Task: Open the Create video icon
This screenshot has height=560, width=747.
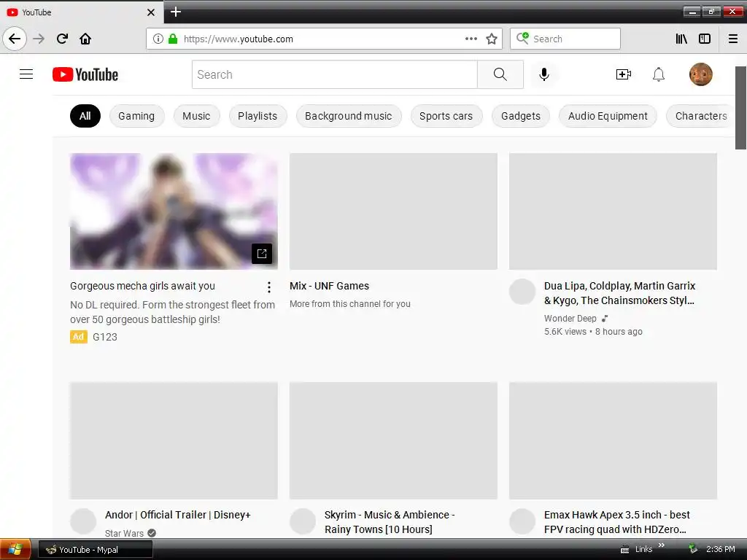Action: [623, 74]
